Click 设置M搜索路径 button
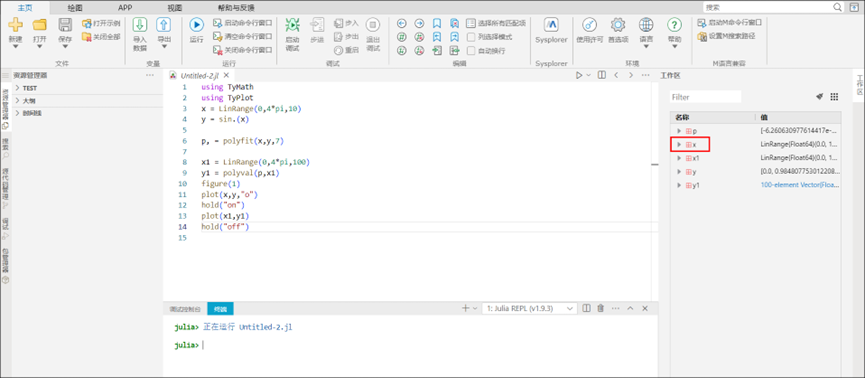 click(x=726, y=36)
